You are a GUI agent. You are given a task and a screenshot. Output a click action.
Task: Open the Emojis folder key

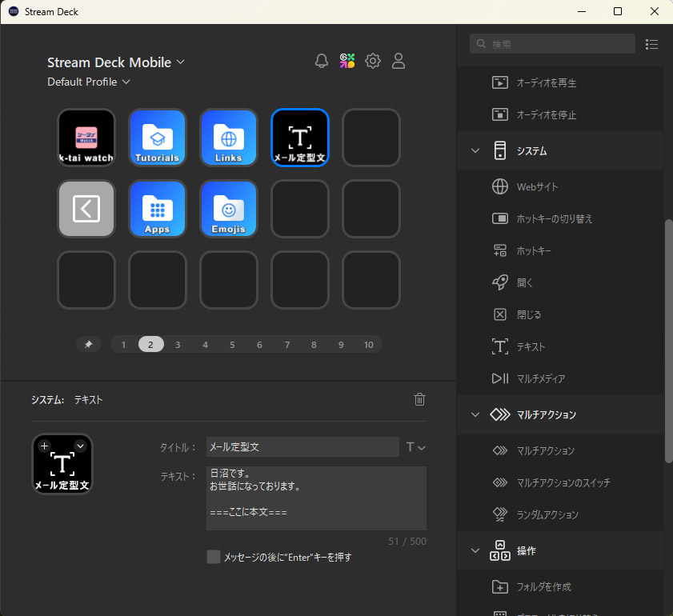point(229,209)
